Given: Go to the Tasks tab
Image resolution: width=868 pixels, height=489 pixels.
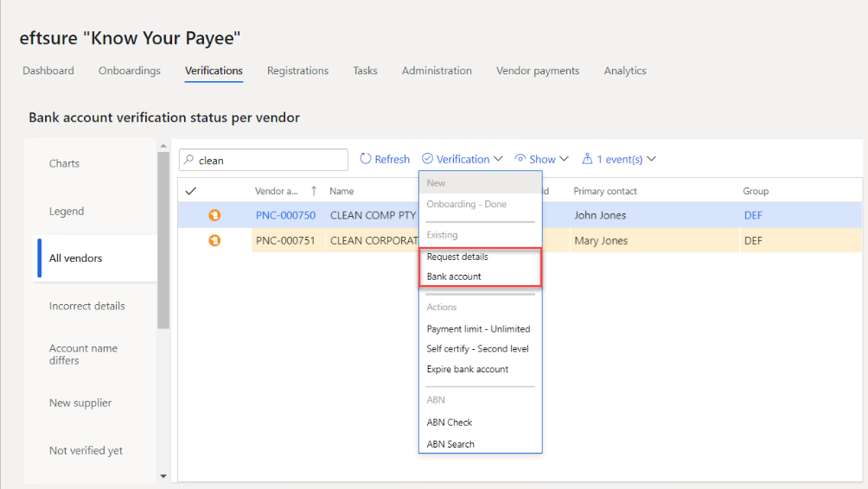Looking at the screenshot, I should (366, 71).
